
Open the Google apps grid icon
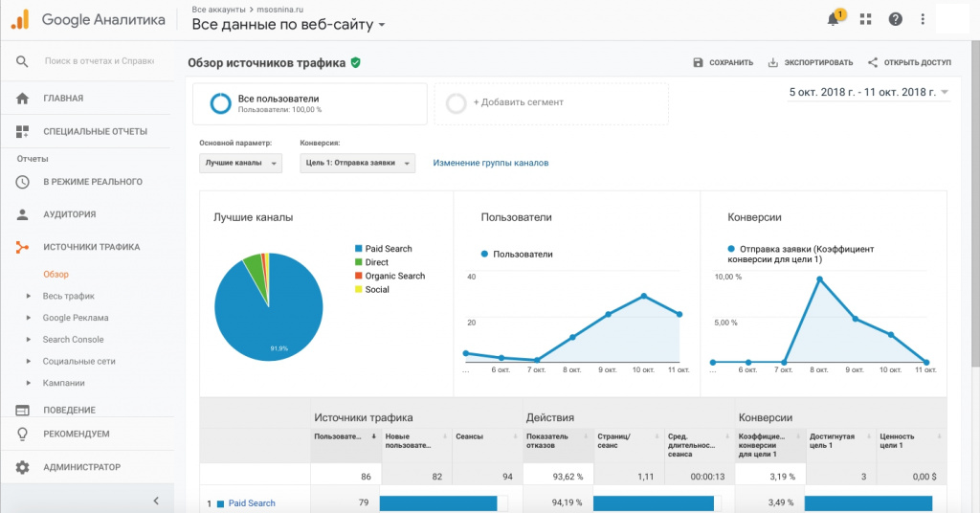point(866,19)
